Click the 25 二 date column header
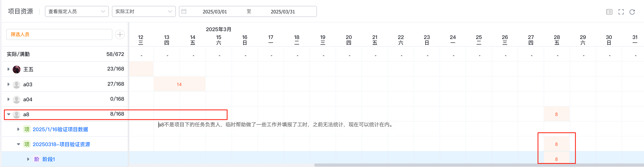The image size is (644, 167). pyautogui.click(x=479, y=40)
